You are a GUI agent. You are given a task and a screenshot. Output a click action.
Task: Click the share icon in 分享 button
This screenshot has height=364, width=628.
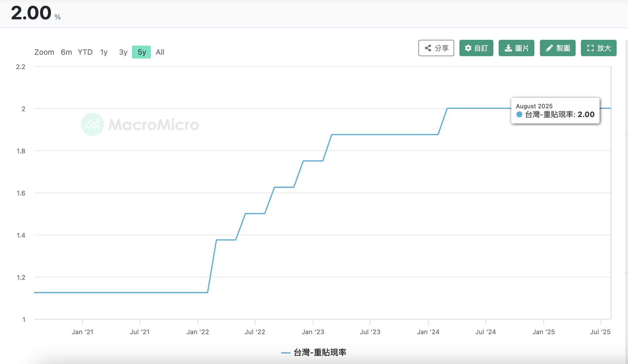[x=428, y=48]
